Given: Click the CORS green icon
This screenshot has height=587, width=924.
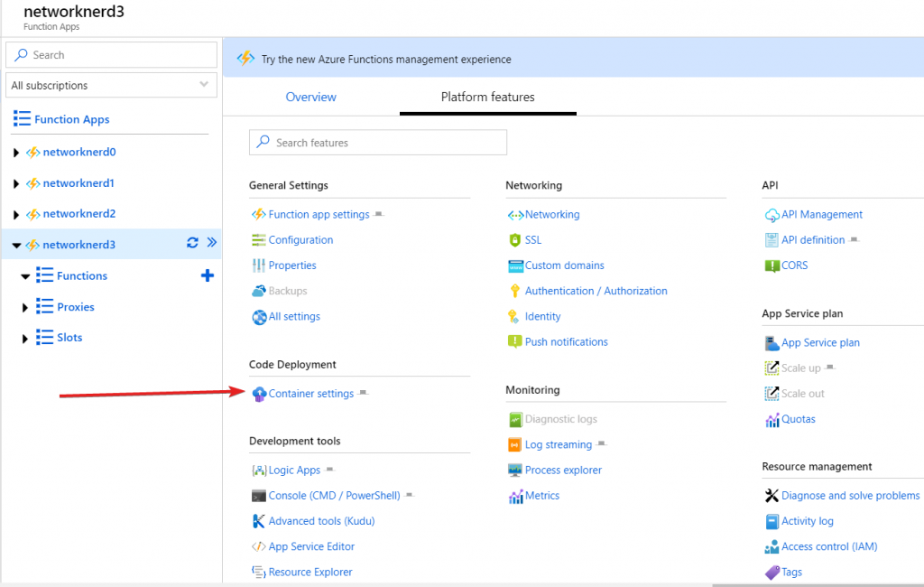Looking at the screenshot, I should pyautogui.click(x=772, y=266).
